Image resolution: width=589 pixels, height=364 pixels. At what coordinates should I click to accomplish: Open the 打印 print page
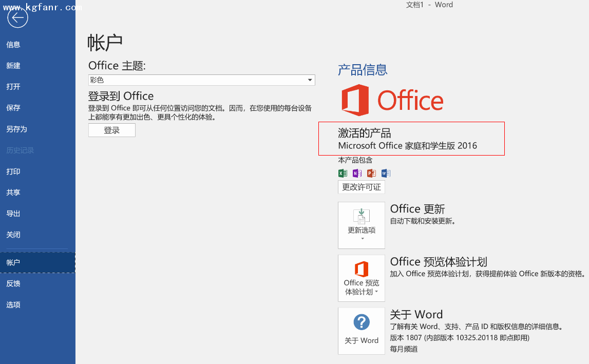[x=13, y=171]
